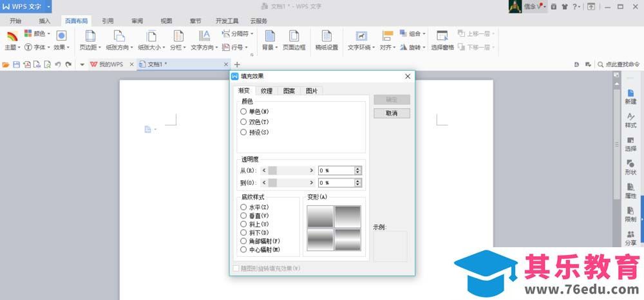Switch to the 插入 ribbon tab
644x300 pixels.
pyautogui.click(x=44, y=21)
